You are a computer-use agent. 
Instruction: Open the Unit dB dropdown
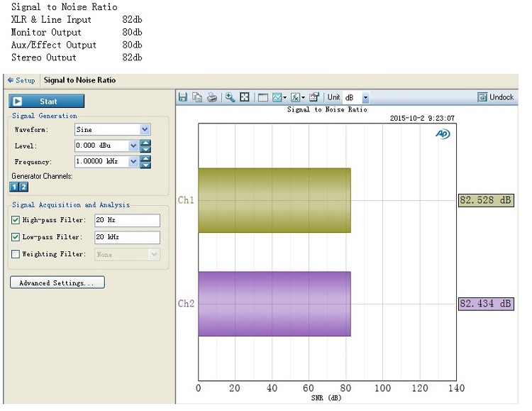[x=365, y=97]
